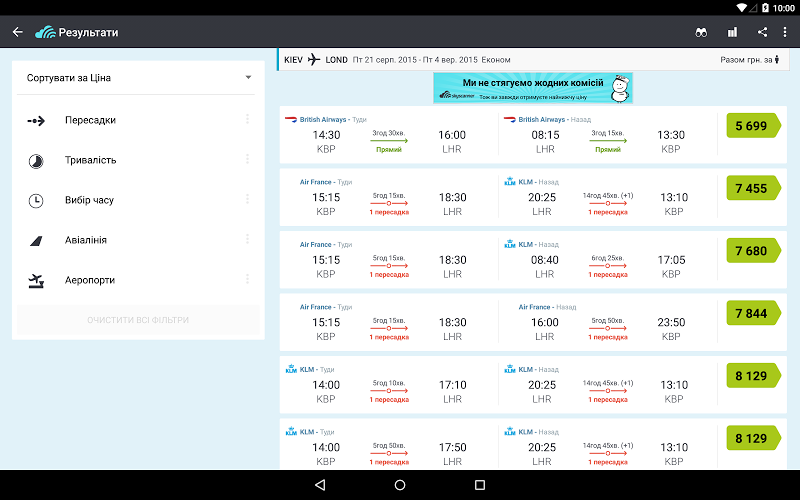Click British Airways outbound airline logo
This screenshot has height=500, width=800.
[291, 119]
